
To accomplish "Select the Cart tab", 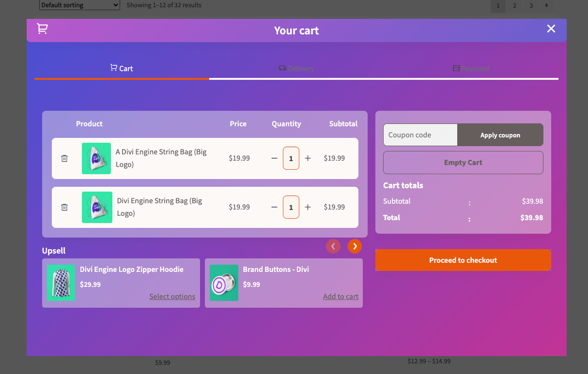I will click(122, 69).
